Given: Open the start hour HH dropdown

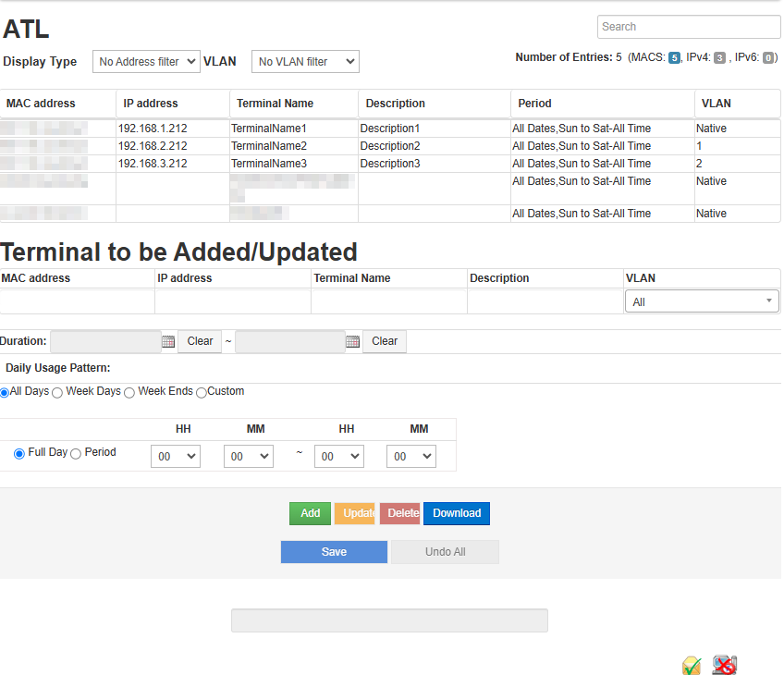Looking at the screenshot, I should (175, 456).
